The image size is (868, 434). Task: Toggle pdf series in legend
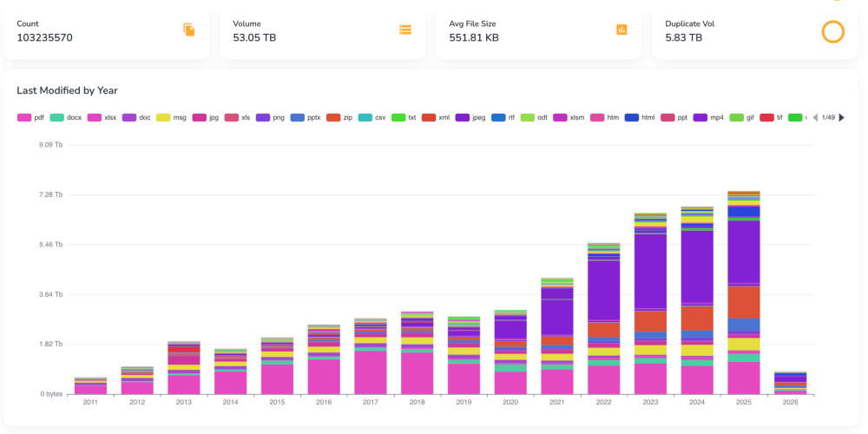(31, 117)
